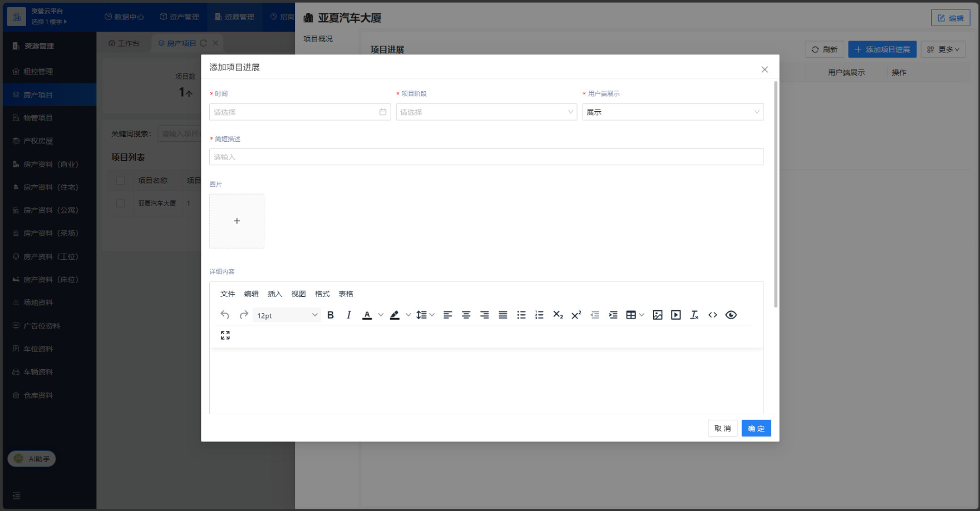Insert a bulleted list

[x=521, y=315]
